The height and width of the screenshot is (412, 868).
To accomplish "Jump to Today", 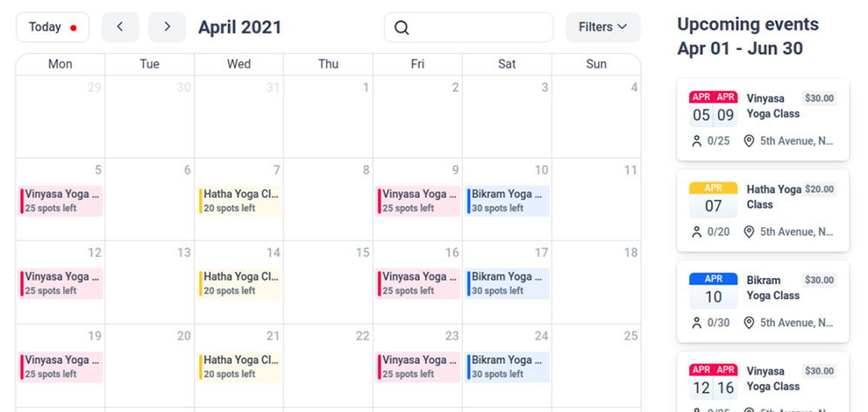I will click(53, 27).
